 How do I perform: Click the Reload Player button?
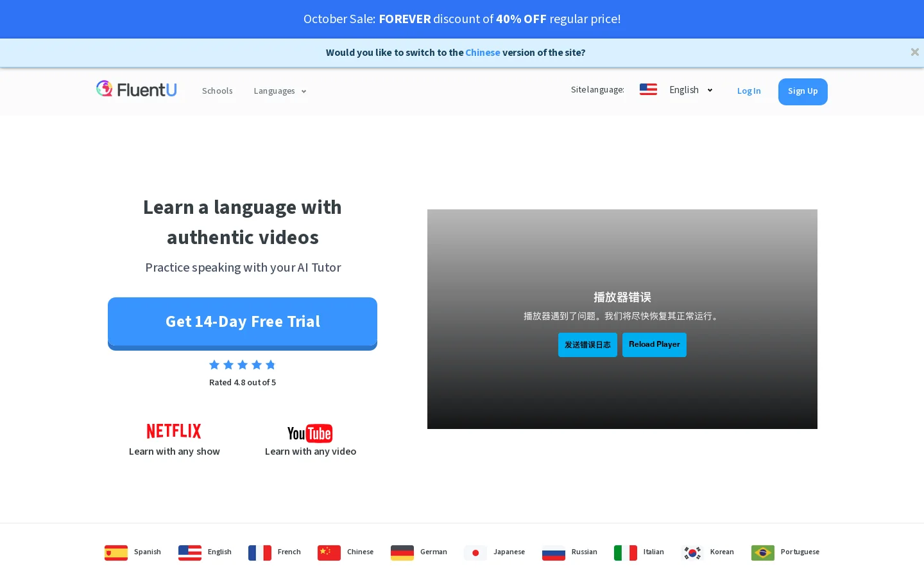(654, 345)
